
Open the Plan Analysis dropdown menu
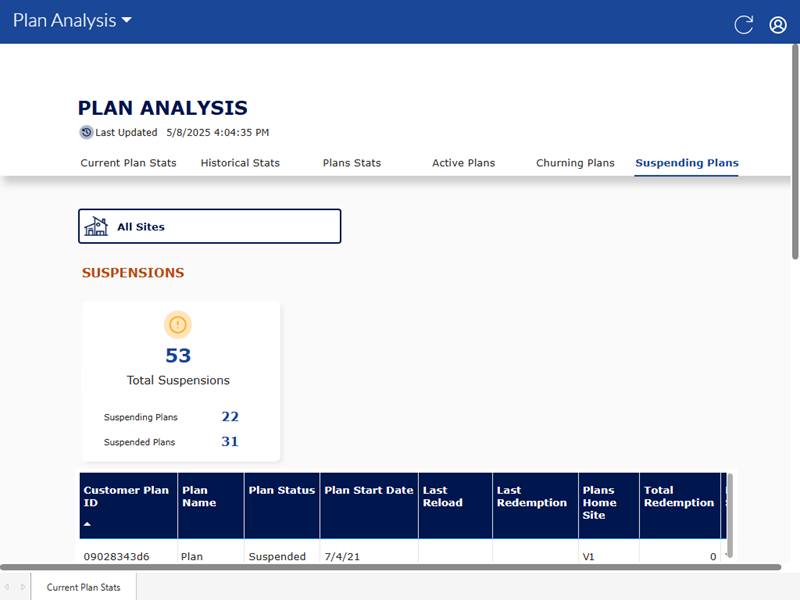72,20
